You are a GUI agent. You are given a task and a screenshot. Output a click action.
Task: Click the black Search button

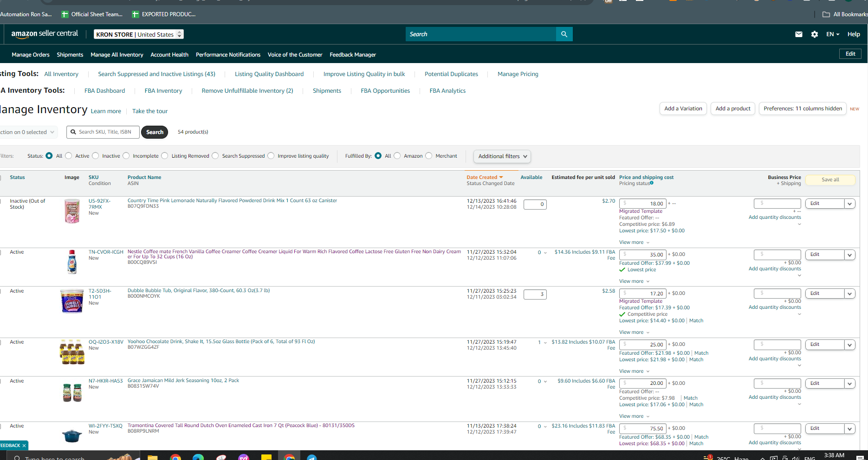[155, 132]
